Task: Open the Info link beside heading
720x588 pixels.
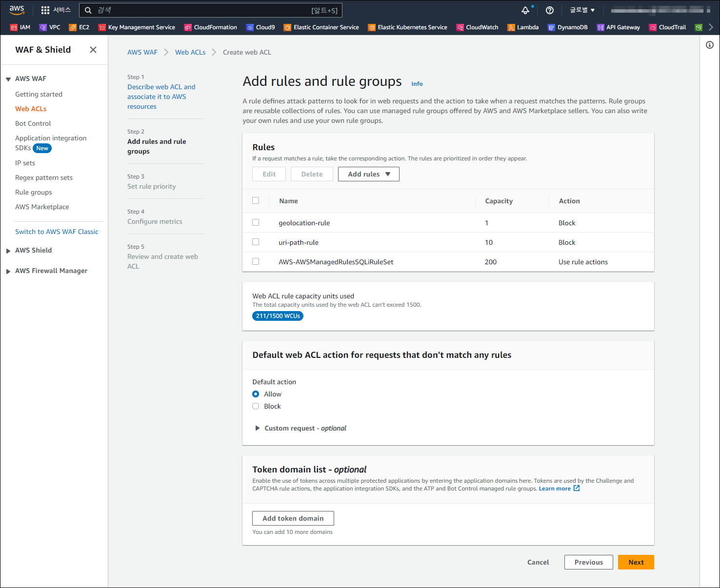Action: [417, 84]
